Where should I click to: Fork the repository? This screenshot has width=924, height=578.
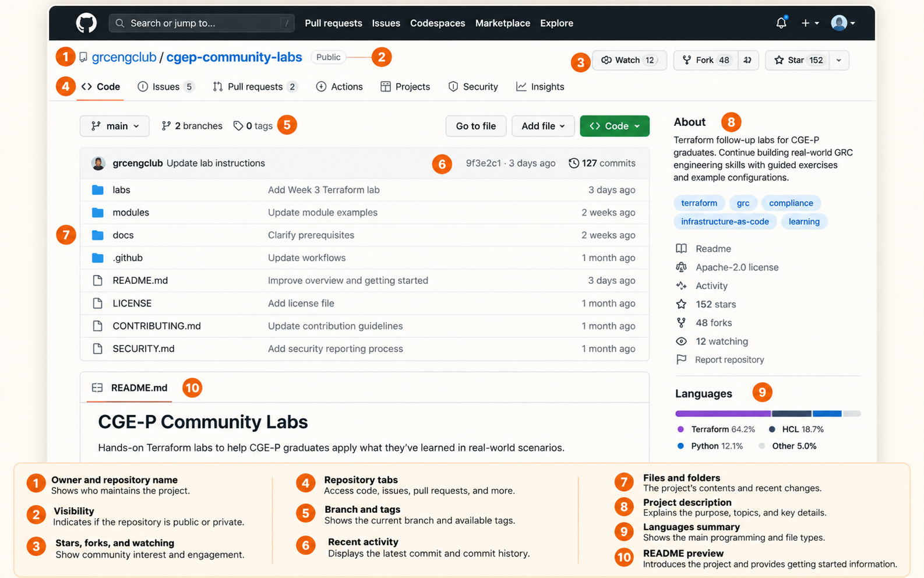point(706,60)
